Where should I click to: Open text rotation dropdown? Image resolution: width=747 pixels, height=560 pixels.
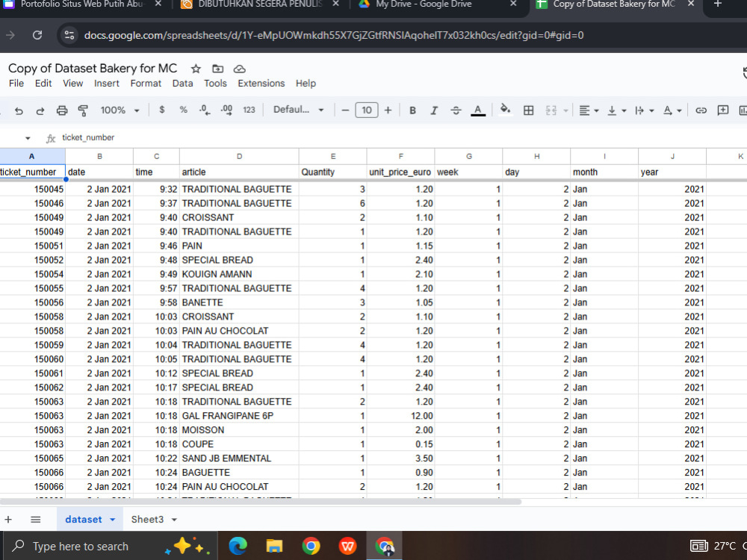pos(672,111)
